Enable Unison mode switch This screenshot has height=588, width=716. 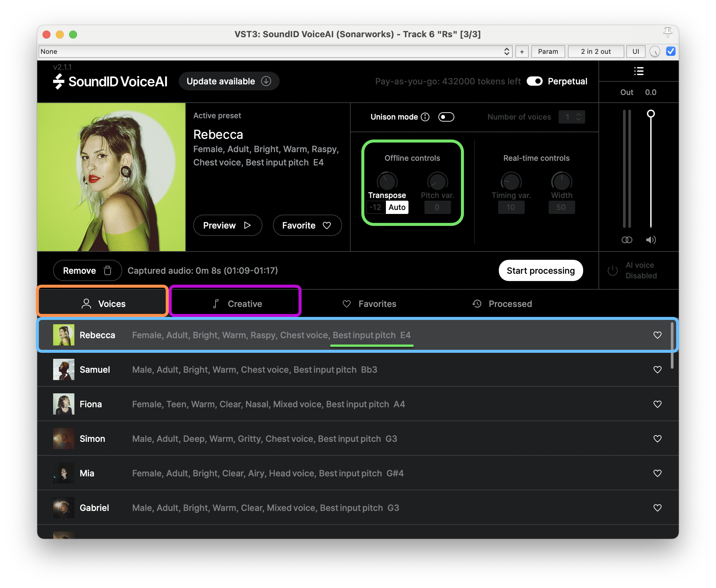(446, 117)
